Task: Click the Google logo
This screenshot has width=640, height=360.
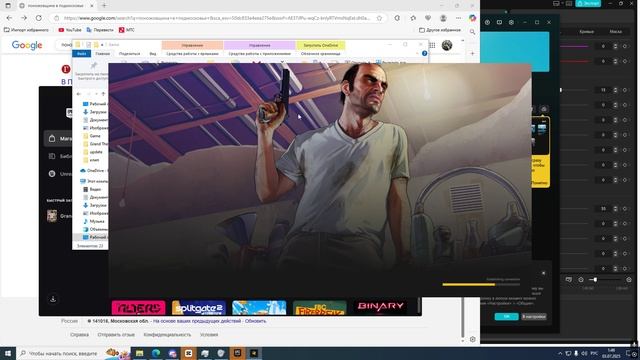Action: tap(27, 45)
